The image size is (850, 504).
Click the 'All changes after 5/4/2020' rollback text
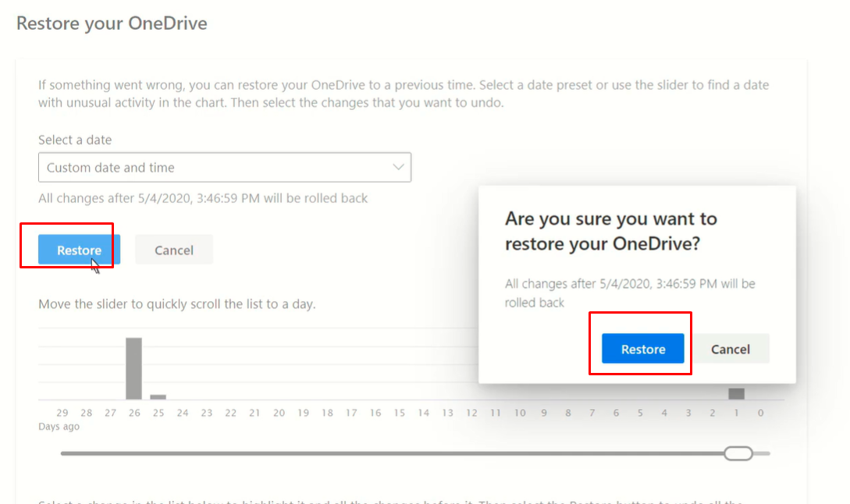(203, 198)
